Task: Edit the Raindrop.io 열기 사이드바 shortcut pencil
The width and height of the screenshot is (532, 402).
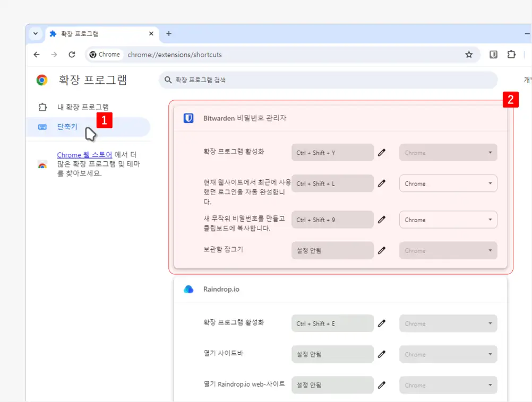Action: click(x=381, y=355)
